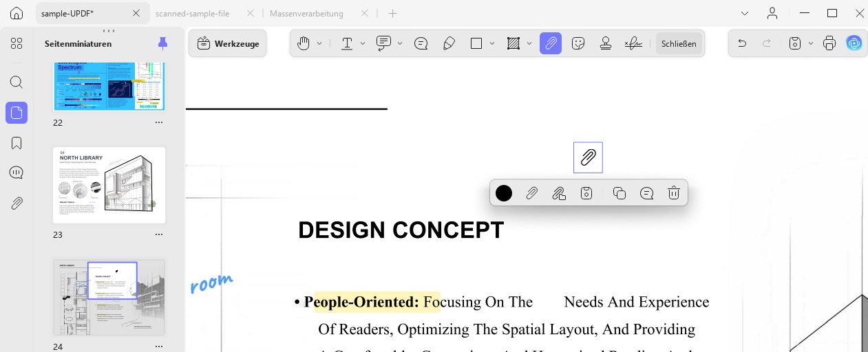Select the sticker tool
The width and height of the screenshot is (868, 352).
point(579,43)
